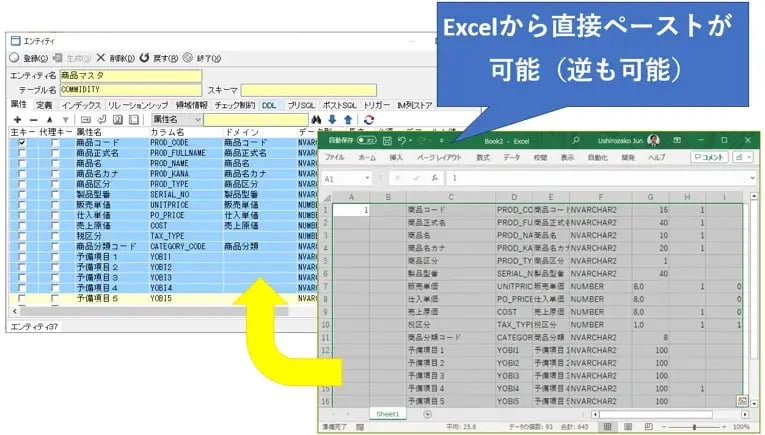Click the minus icon to remove an attribute row

33,119
